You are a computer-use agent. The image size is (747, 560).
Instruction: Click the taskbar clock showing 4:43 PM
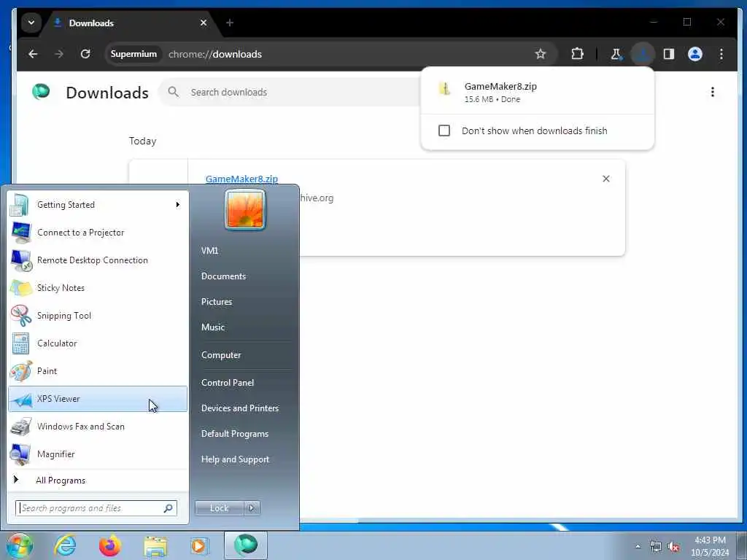[710, 546]
